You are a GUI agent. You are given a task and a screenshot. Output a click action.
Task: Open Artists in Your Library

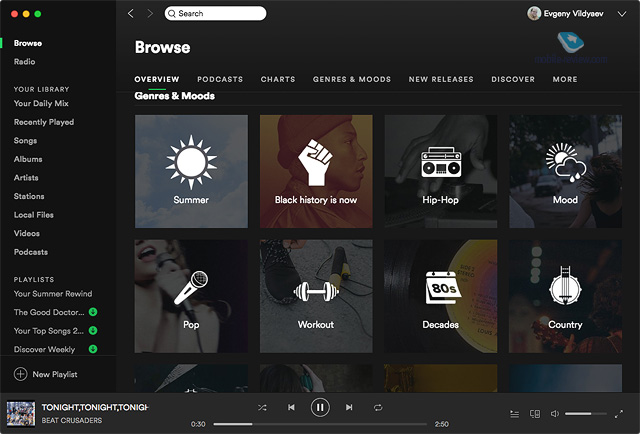26,178
